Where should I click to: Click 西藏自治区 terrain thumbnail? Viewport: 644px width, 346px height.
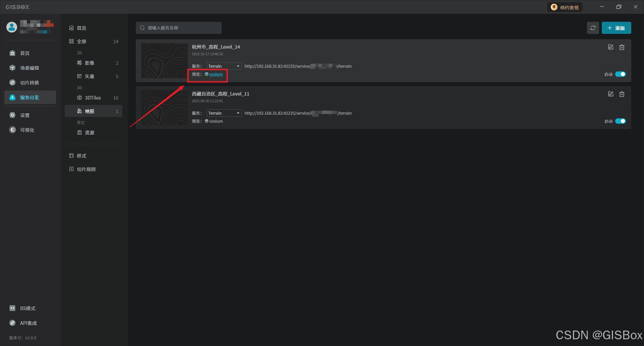pos(164,108)
